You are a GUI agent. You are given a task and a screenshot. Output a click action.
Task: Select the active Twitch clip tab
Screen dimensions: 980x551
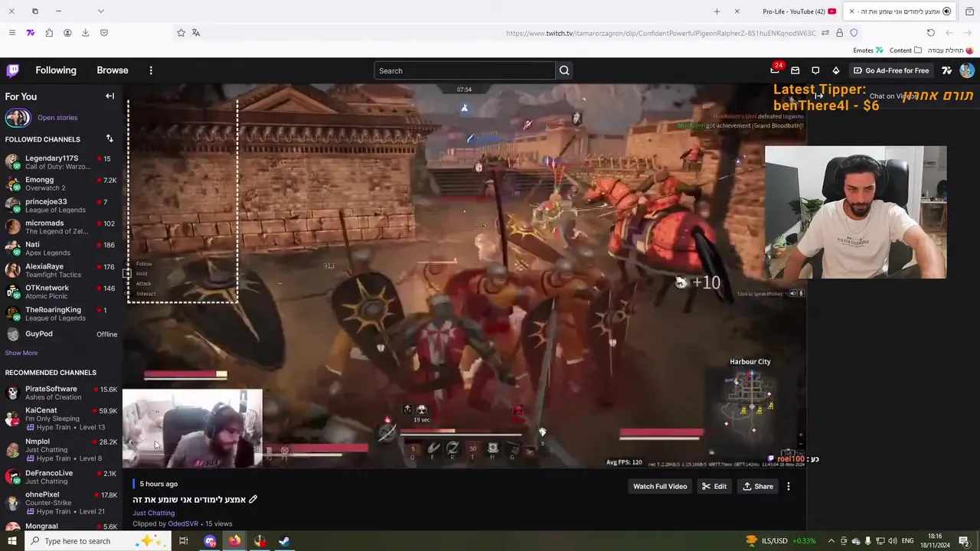point(900,11)
